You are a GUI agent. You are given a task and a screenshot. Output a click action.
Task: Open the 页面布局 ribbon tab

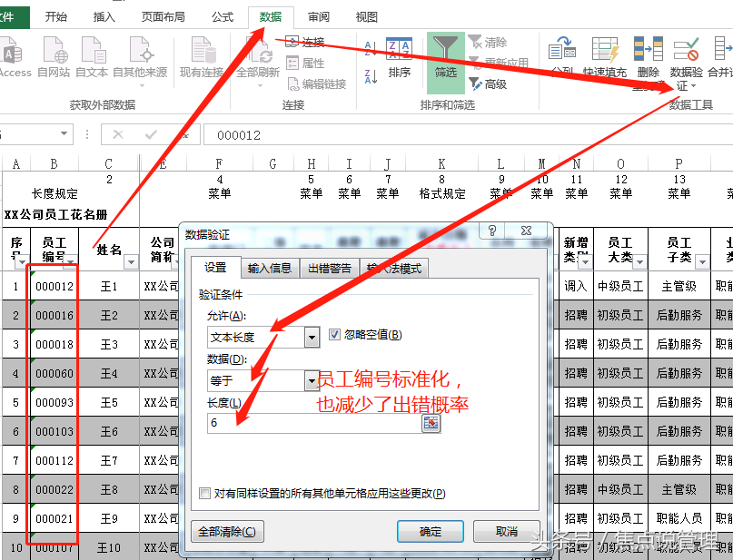163,17
